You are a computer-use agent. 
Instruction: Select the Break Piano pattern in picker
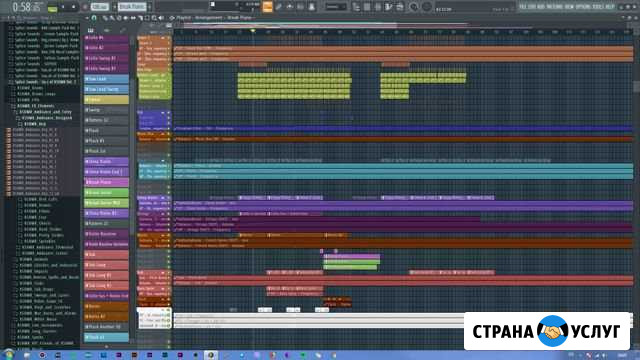pyautogui.click(x=107, y=182)
